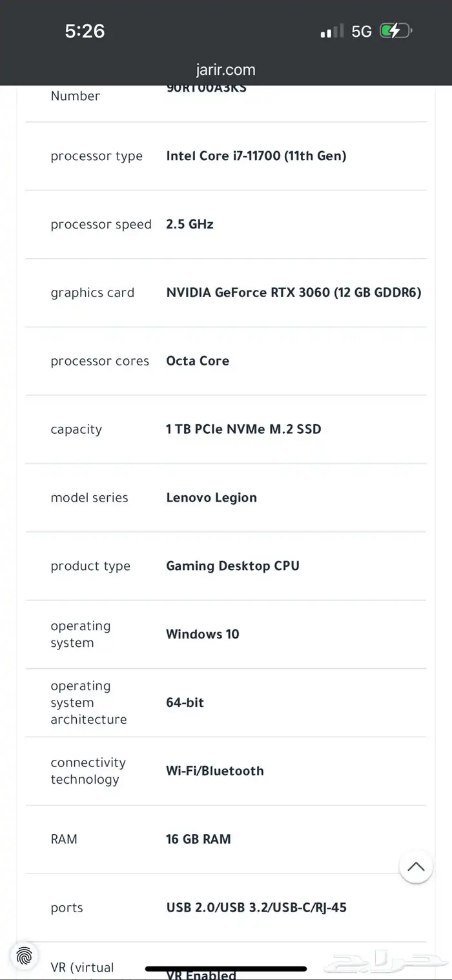Tap the 5:26 clock in status bar

pos(85,30)
